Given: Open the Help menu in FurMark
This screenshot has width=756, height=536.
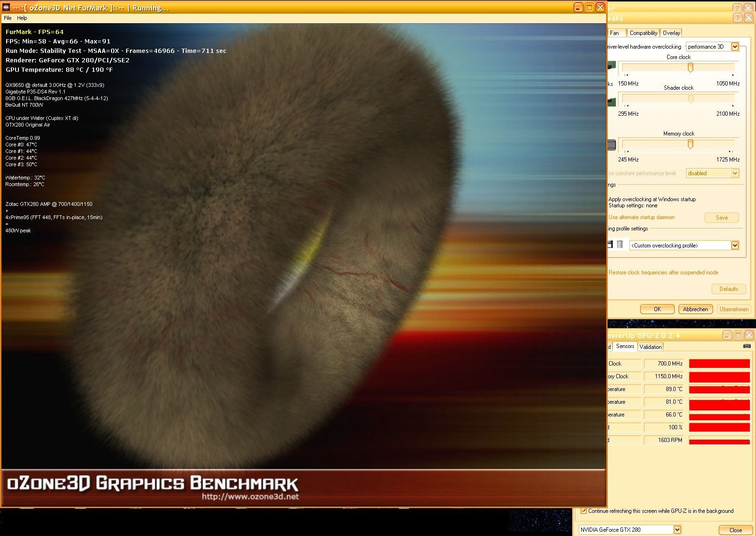Looking at the screenshot, I should tap(22, 18).
